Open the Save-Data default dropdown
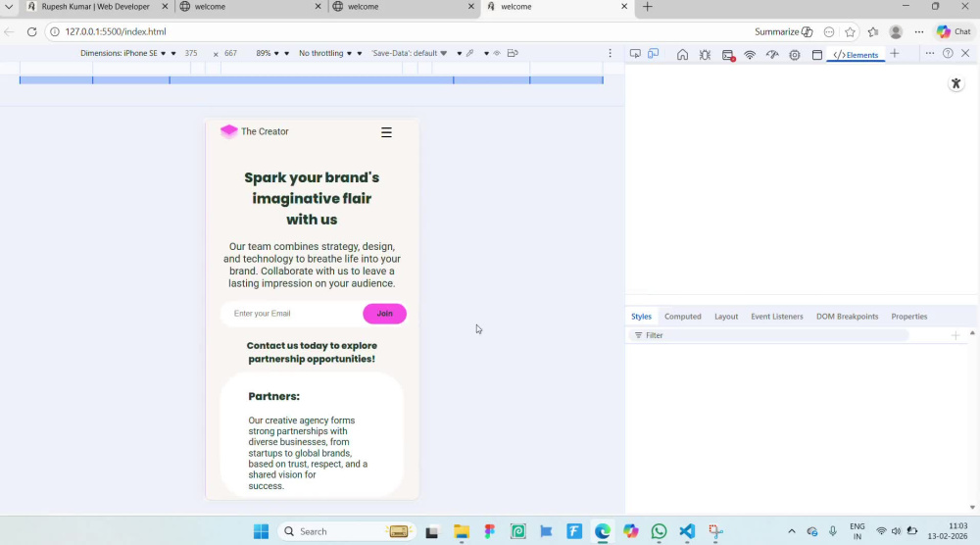This screenshot has width=980, height=545. (409, 53)
